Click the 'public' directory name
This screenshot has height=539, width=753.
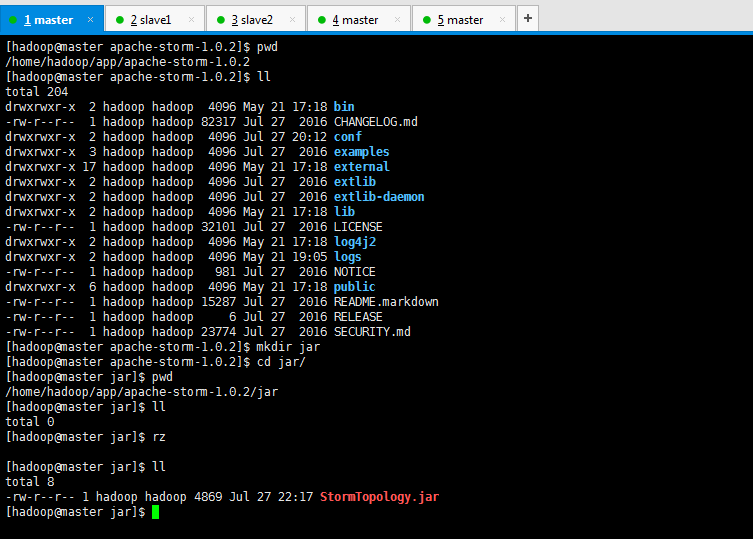point(354,287)
